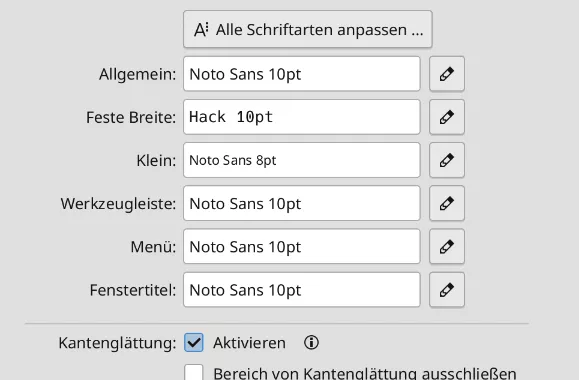Click the Aktivieren label text

click(249, 343)
